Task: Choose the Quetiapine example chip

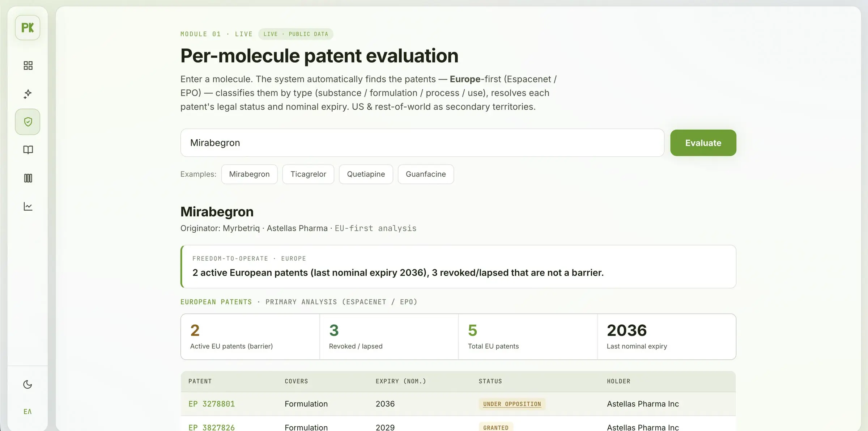Action: tap(366, 174)
